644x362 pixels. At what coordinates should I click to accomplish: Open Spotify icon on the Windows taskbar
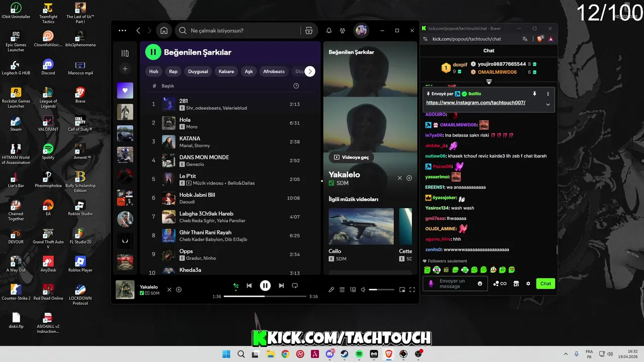pyautogui.click(x=359, y=354)
